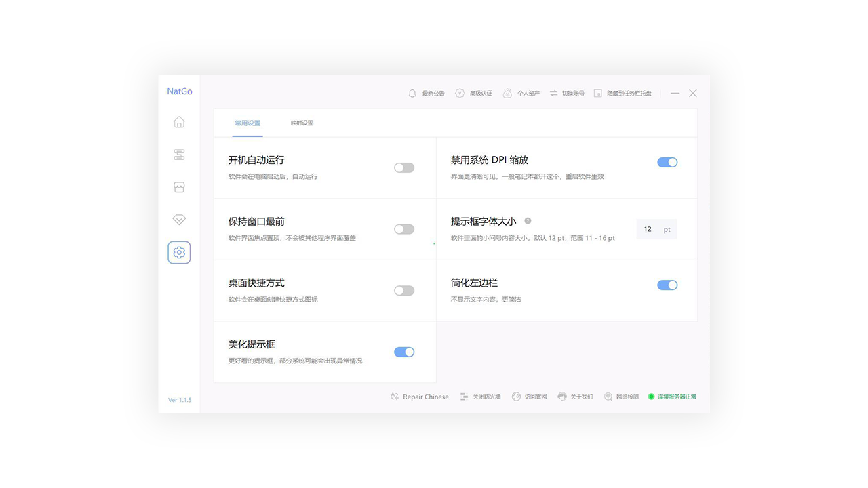
Task: Click the diamond membership icon in sidebar
Action: 178,219
